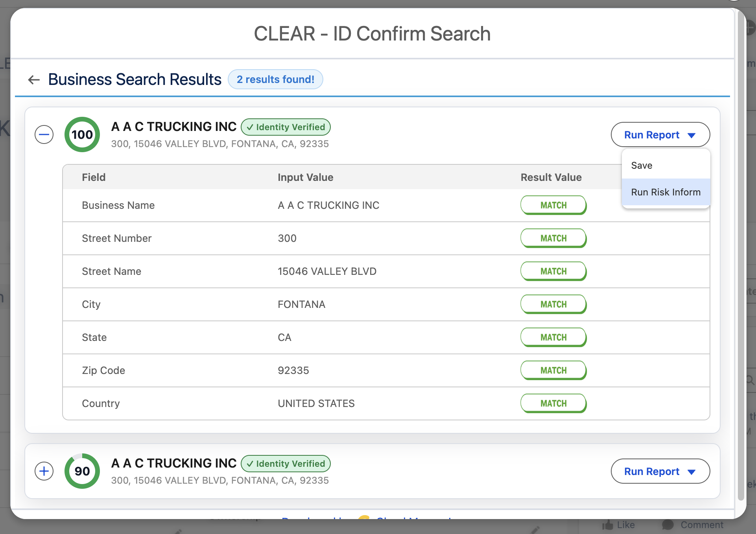Screen dimensions: 756x534
Task: Select Run Risk Inform menu option
Action: [666, 192]
